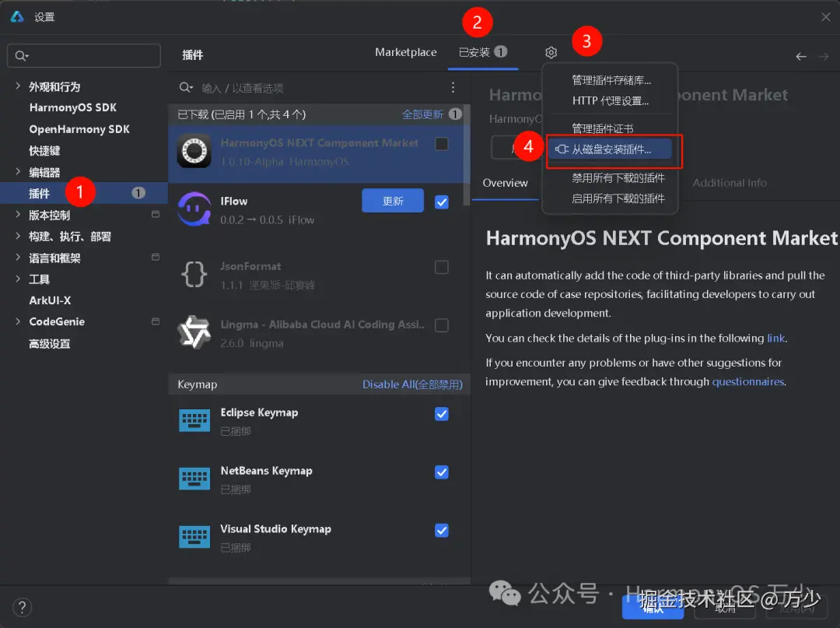Select HTTP 代理设置 menu item
The width and height of the screenshot is (840, 628).
[610, 100]
